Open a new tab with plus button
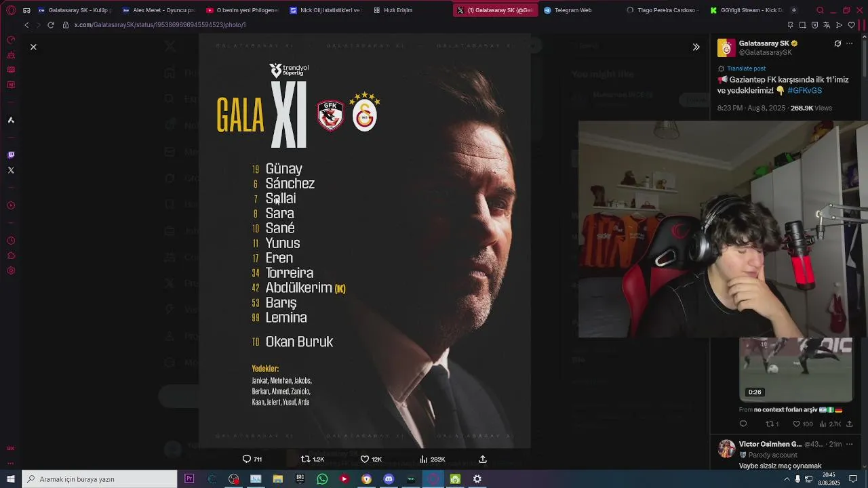This screenshot has height=488, width=868. [x=794, y=10]
